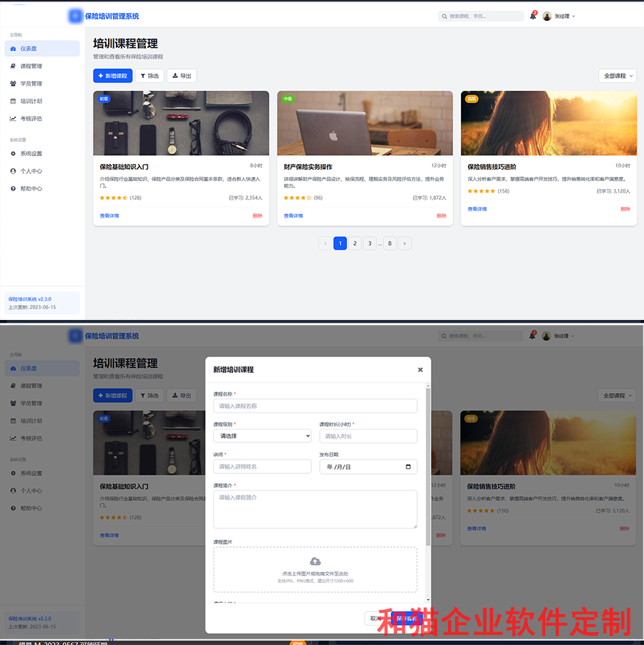
Task: Go to pagination page 2
Action: pos(354,243)
